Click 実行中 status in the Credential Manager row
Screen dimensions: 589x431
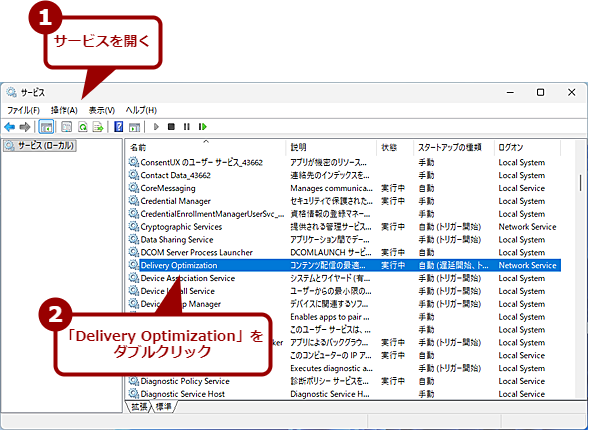coord(393,201)
